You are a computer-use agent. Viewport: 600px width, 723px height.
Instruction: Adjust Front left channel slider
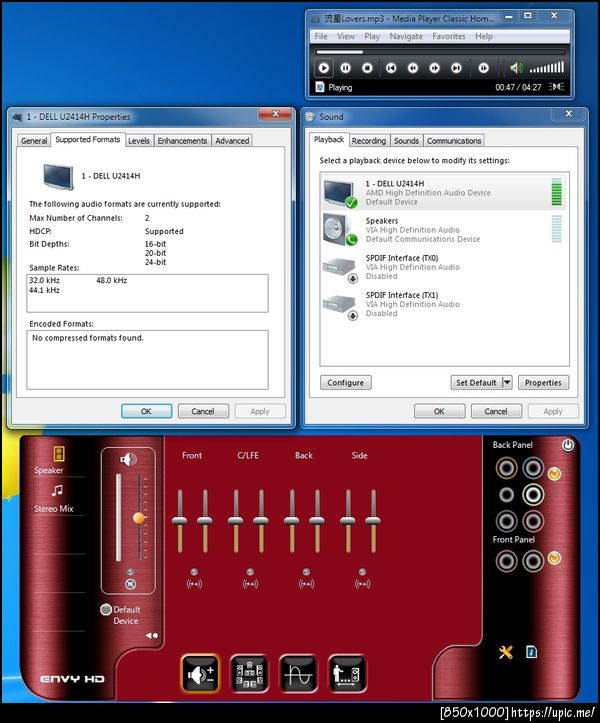tap(179, 521)
